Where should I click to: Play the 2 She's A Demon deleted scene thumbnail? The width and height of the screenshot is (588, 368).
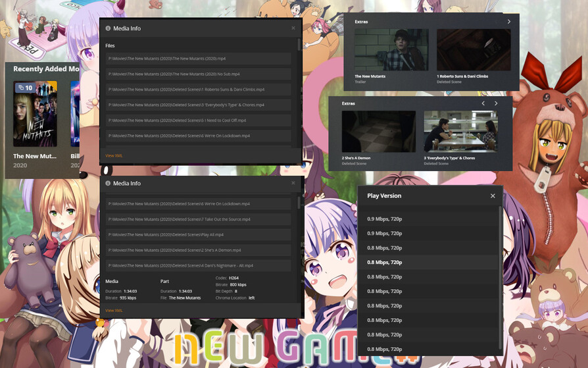379,132
